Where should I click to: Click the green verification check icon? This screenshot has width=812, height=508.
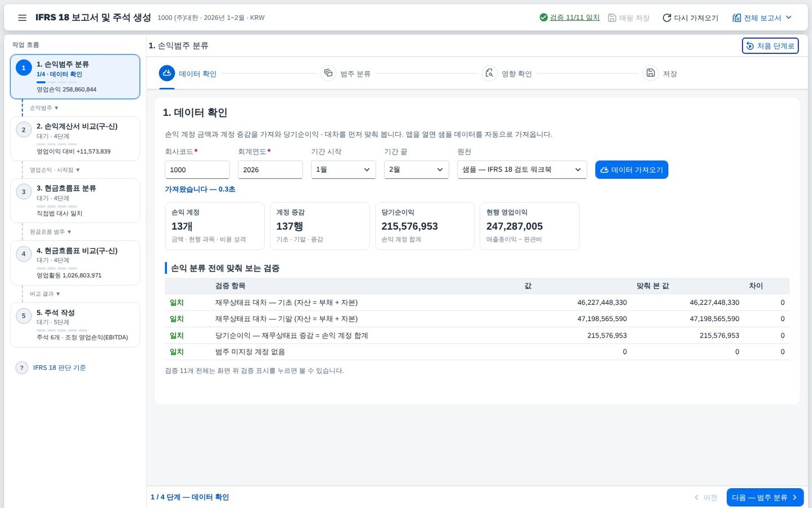(x=544, y=17)
